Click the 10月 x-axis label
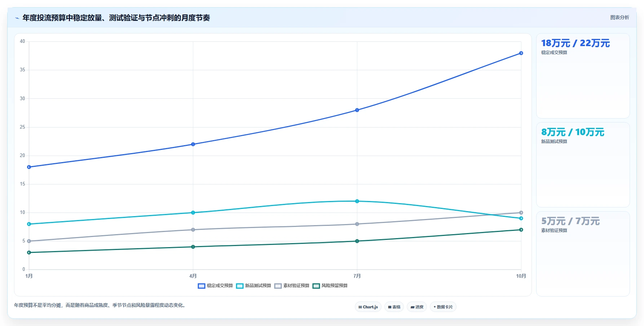Image resolution: width=644 pixels, height=326 pixels. pyautogui.click(x=521, y=276)
